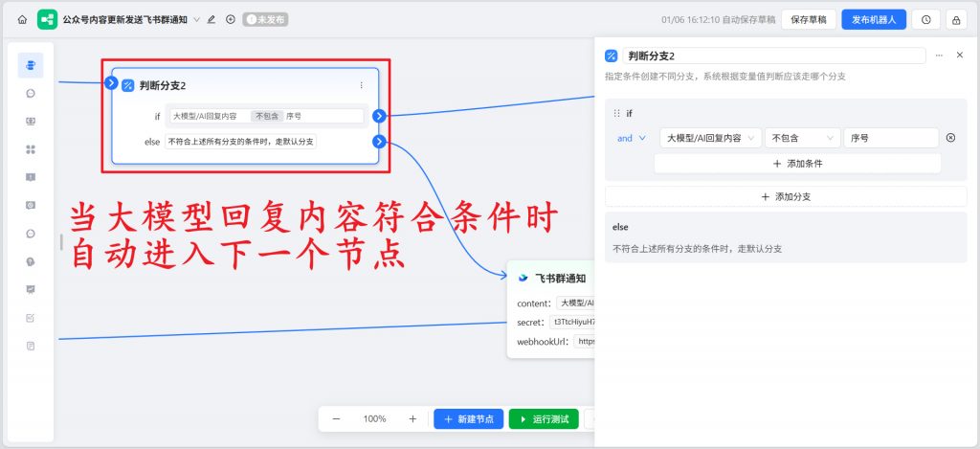Click the lightbulb icon in left sidebar
The height and width of the screenshot is (449, 980).
(31, 261)
